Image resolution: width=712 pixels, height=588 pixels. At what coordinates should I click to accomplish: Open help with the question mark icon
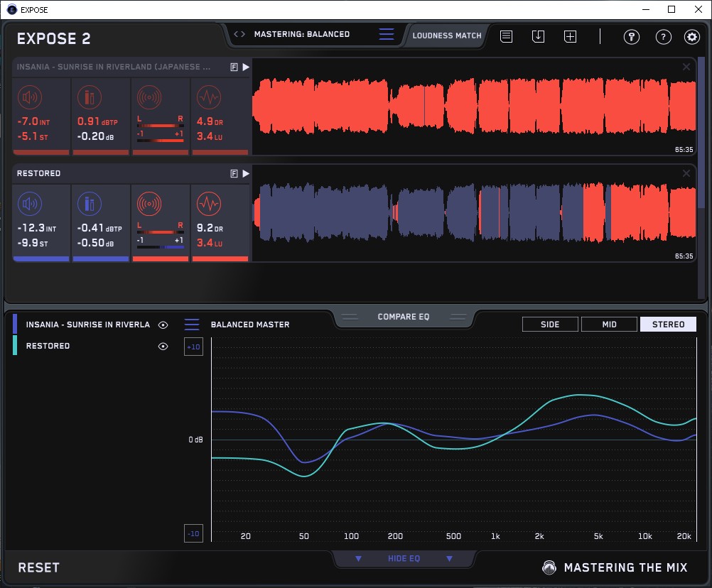point(663,37)
